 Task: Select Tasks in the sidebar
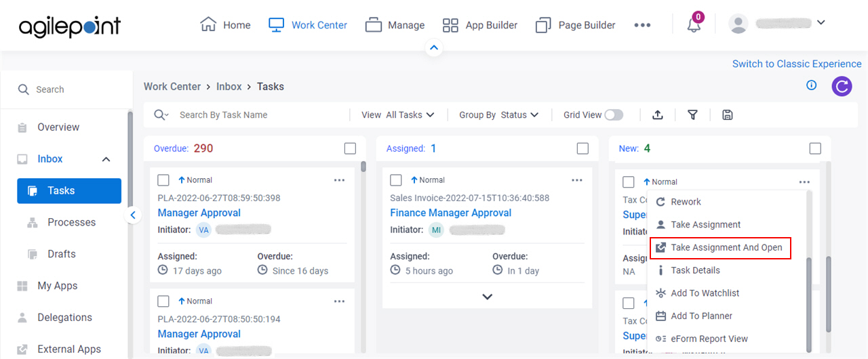point(69,191)
